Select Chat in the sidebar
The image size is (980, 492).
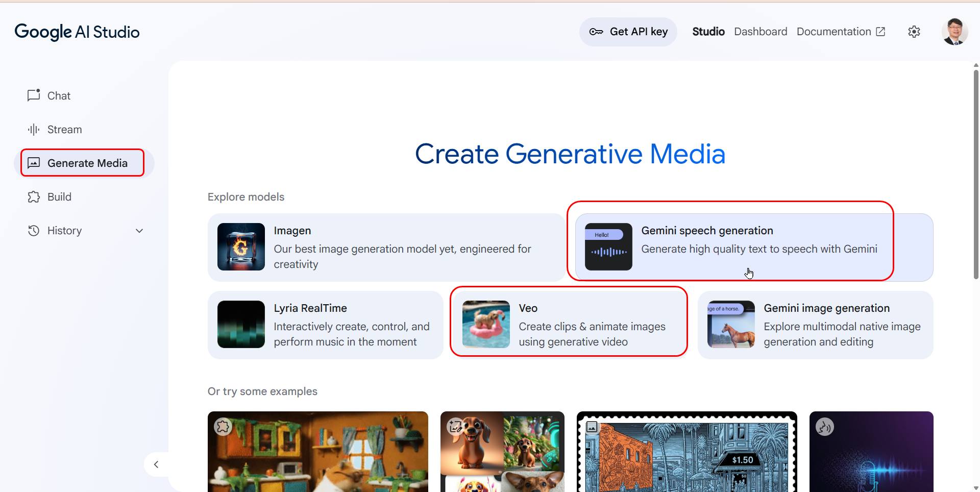pyautogui.click(x=84, y=95)
